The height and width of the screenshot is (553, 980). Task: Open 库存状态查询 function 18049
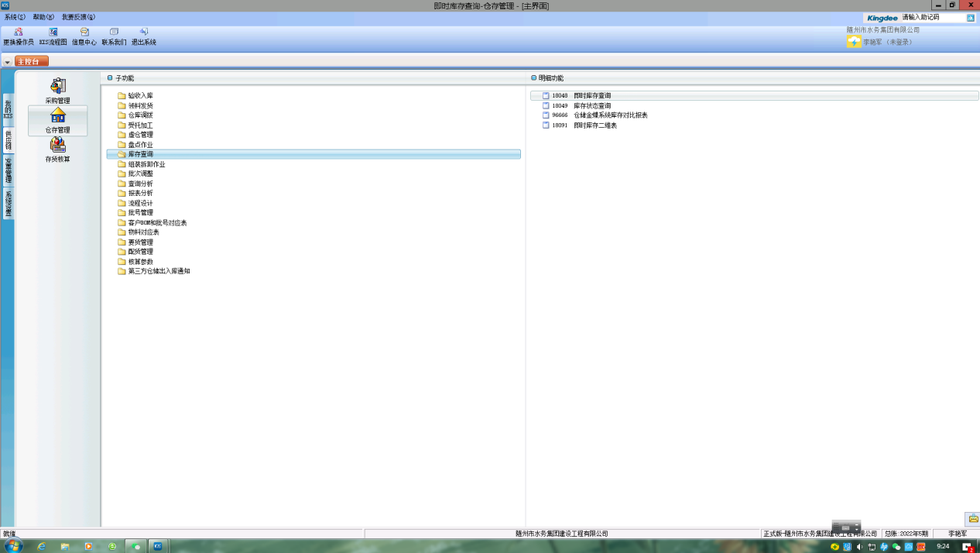point(591,106)
